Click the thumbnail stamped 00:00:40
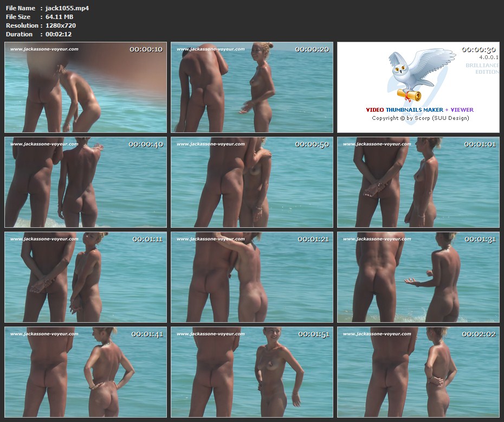 (86, 182)
